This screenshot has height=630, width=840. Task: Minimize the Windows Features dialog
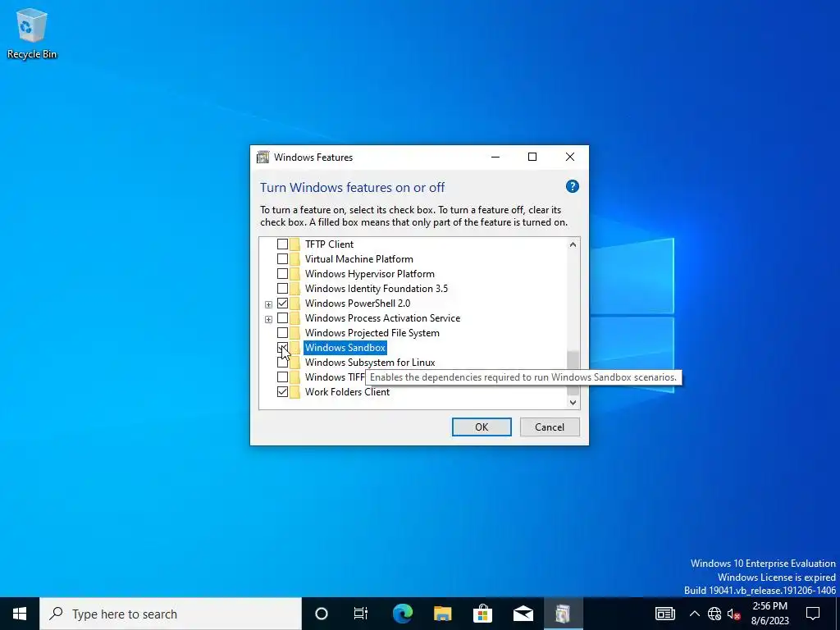click(x=495, y=157)
